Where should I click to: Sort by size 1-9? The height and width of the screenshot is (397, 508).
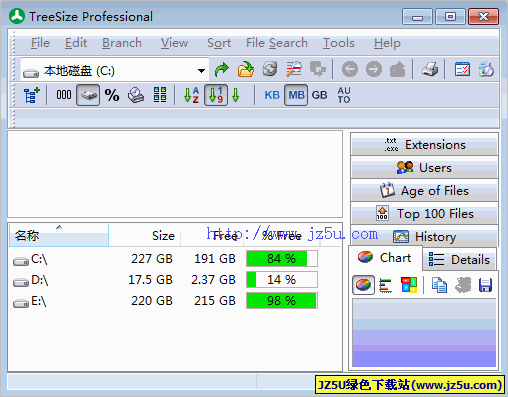click(216, 95)
